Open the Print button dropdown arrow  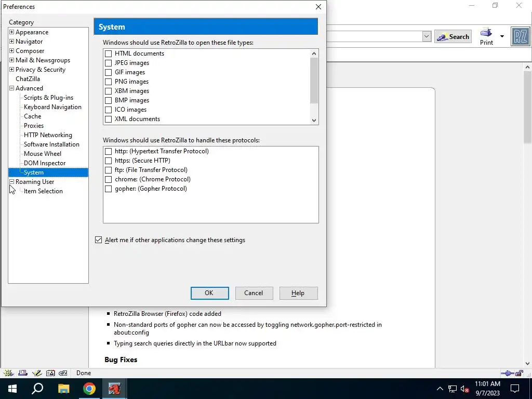[x=502, y=36]
